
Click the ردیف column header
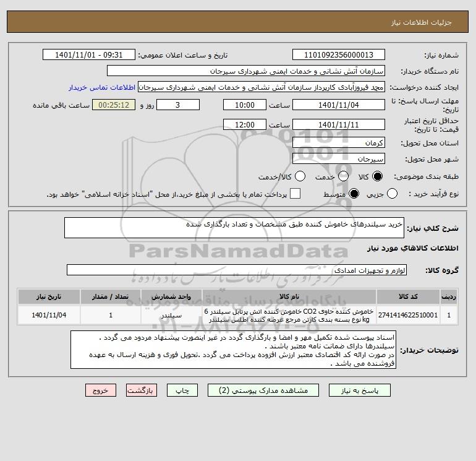click(449, 296)
